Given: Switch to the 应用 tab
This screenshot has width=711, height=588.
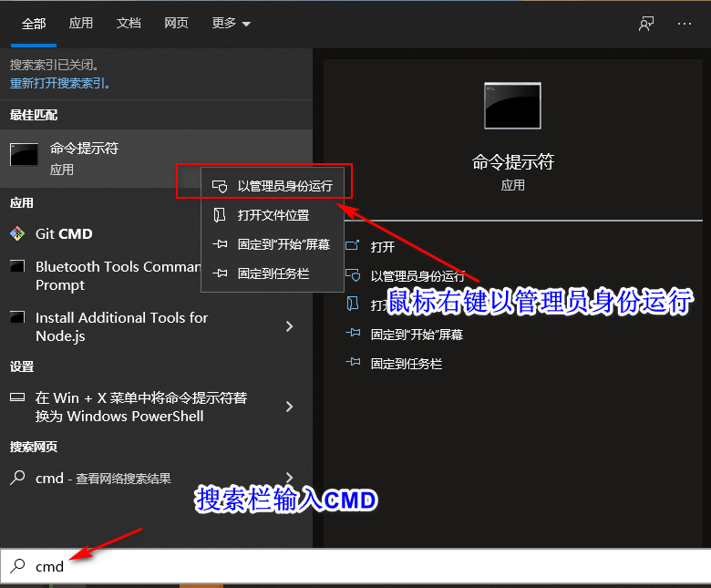Looking at the screenshot, I should tap(81, 23).
